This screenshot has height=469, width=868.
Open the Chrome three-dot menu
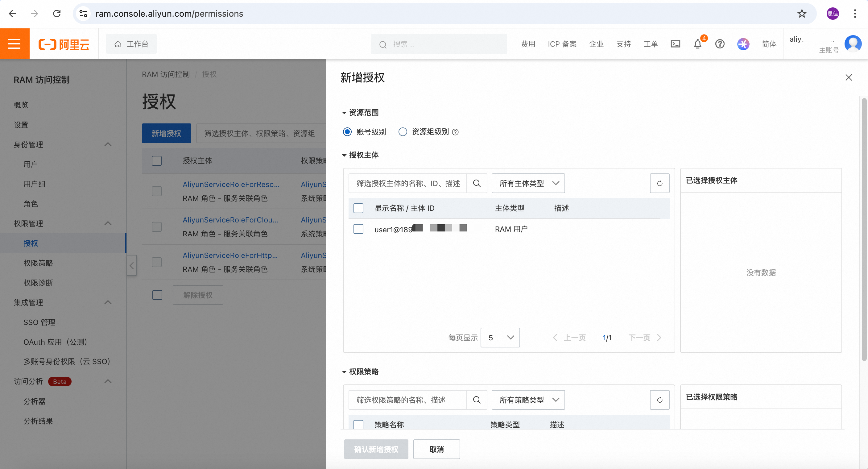855,14
